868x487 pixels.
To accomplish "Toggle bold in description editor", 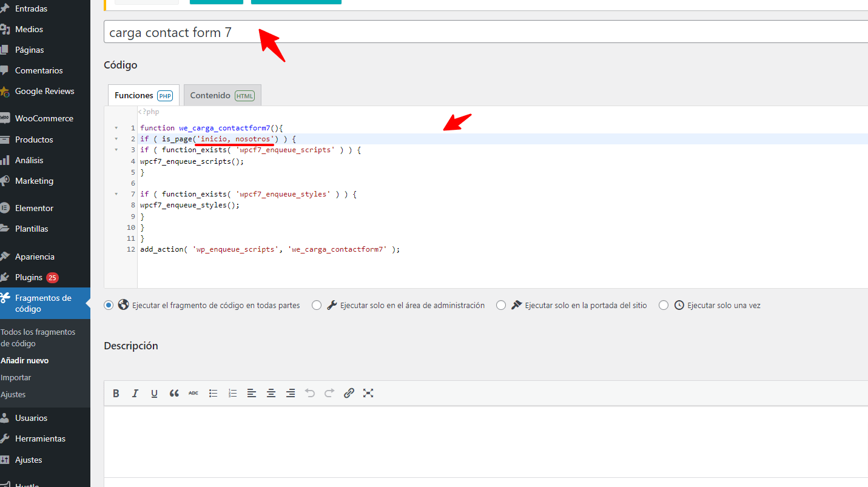I will pyautogui.click(x=116, y=393).
